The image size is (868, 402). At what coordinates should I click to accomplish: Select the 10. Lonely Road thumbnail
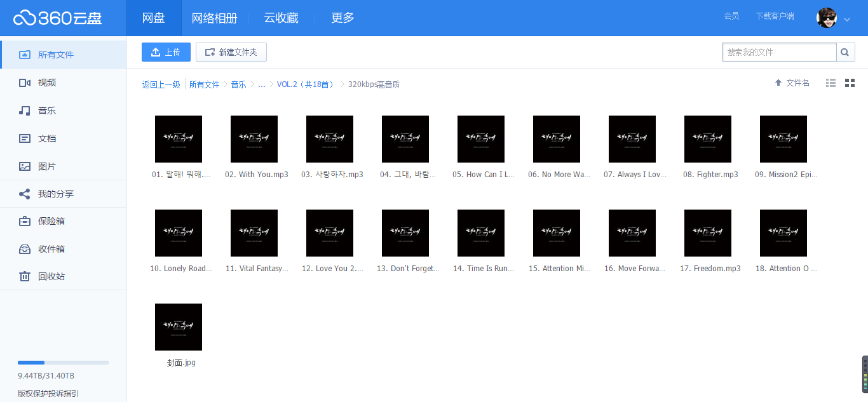pos(179,233)
